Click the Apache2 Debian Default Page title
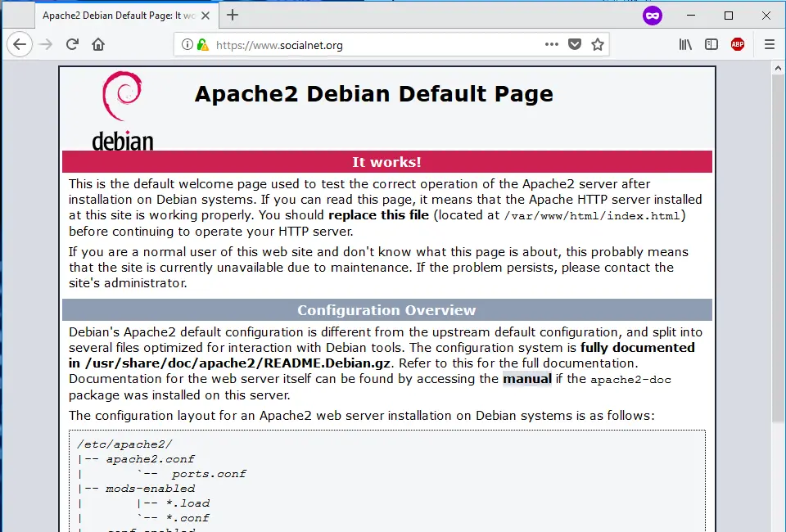 click(373, 93)
